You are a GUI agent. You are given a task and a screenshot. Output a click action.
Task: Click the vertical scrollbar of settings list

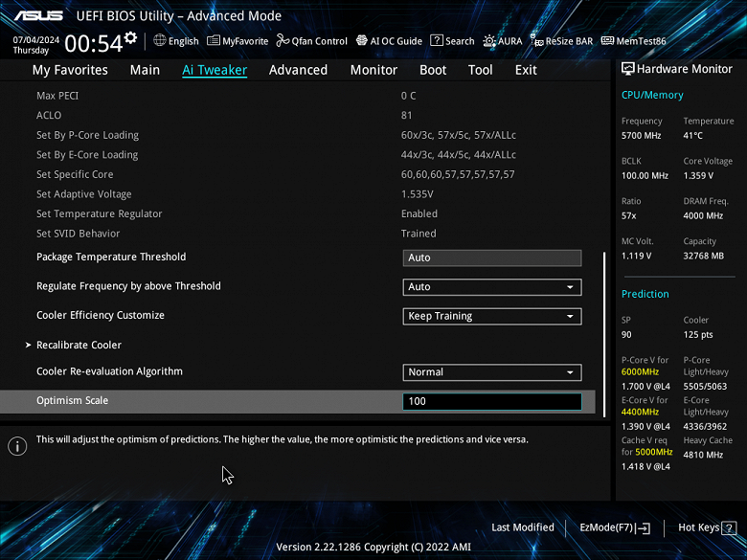(x=604, y=334)
